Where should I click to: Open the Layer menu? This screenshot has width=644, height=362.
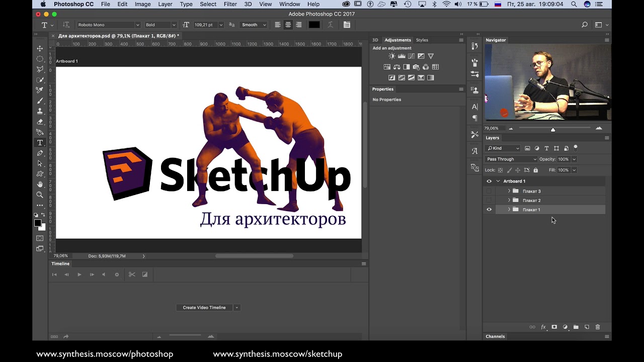click(165, 4)
